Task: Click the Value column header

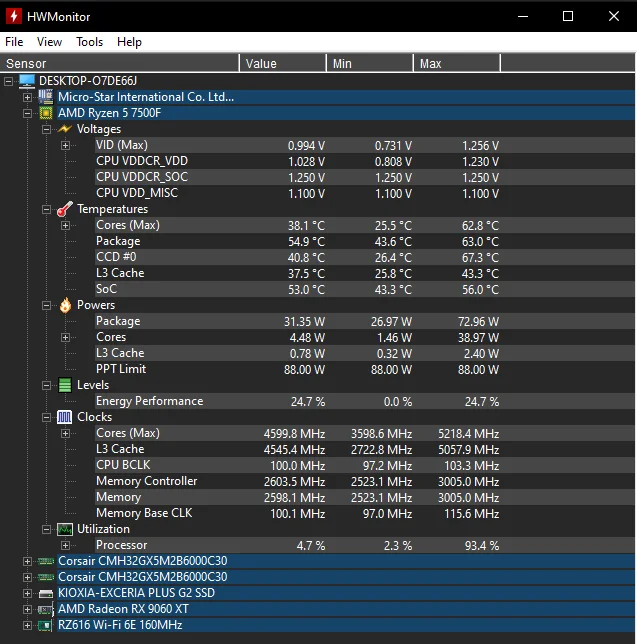Action: point(283,64)
